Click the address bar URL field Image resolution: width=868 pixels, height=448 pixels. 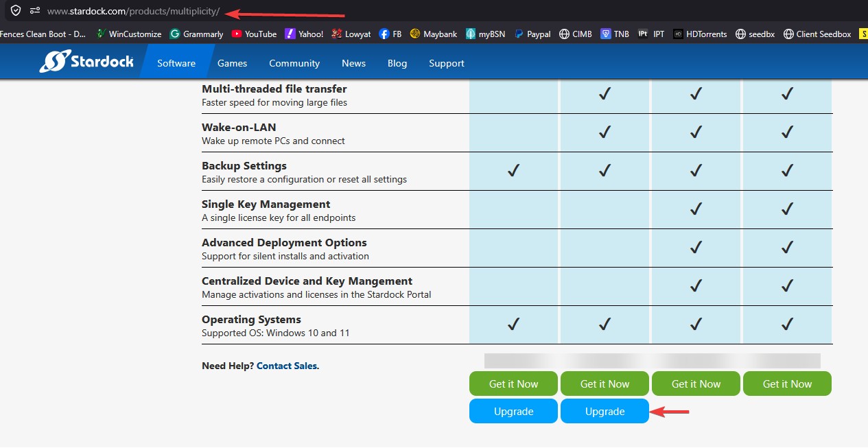pos(133,12)
